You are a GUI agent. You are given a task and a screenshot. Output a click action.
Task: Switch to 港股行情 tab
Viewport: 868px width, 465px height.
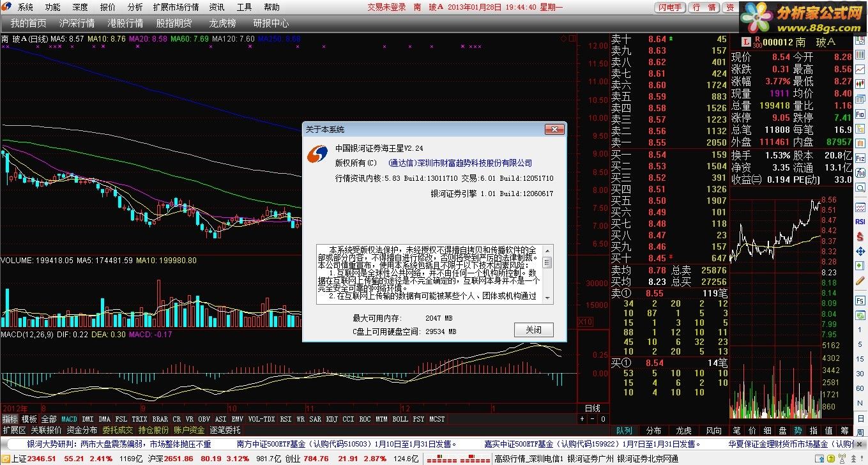pyautogui.click(x=125, y=23)
